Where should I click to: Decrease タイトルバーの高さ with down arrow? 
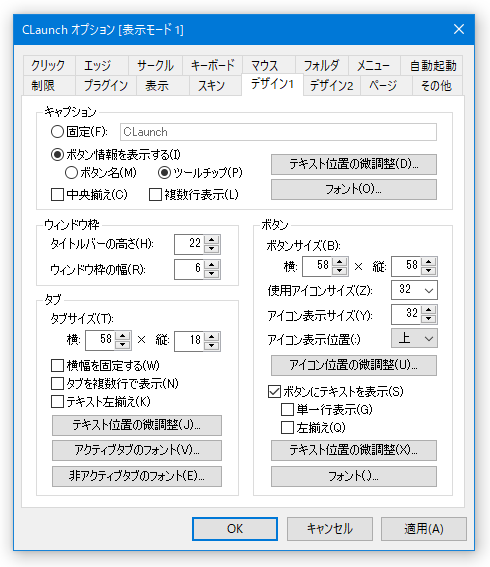(x=212, y=249)
